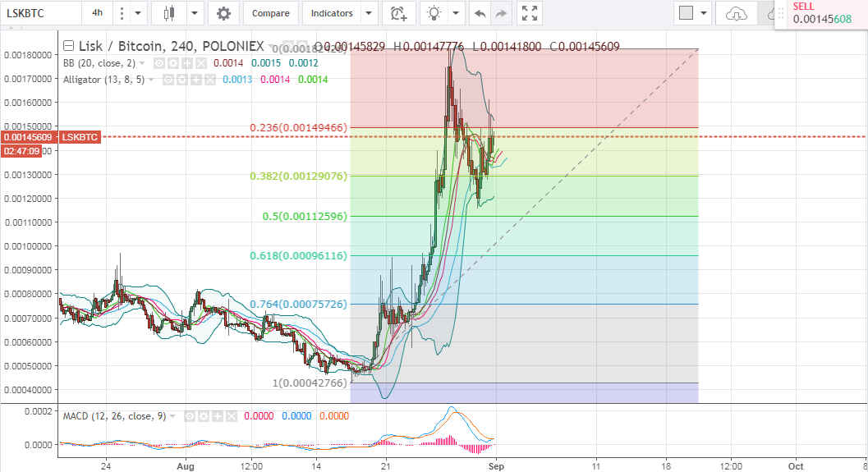This screenshot has height=472, width=868.
Task: Expand the chart style dropdown arrow
Action: tap(195, 13)
